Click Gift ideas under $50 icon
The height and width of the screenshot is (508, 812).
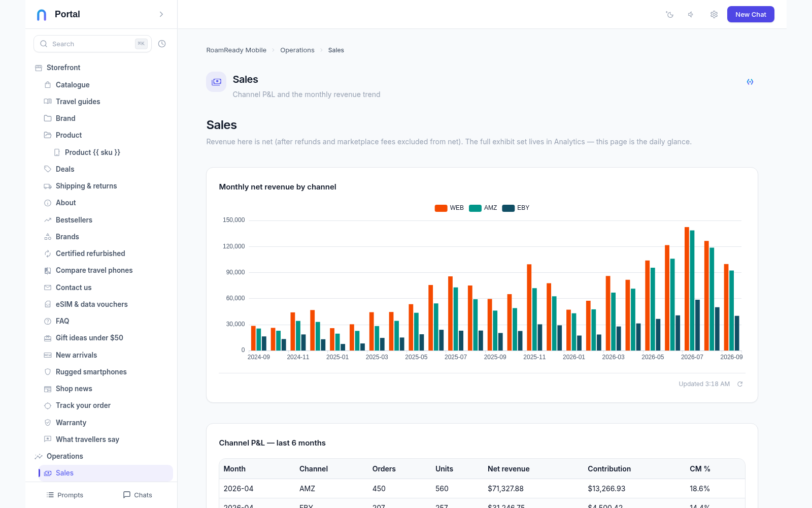[48, 338]
